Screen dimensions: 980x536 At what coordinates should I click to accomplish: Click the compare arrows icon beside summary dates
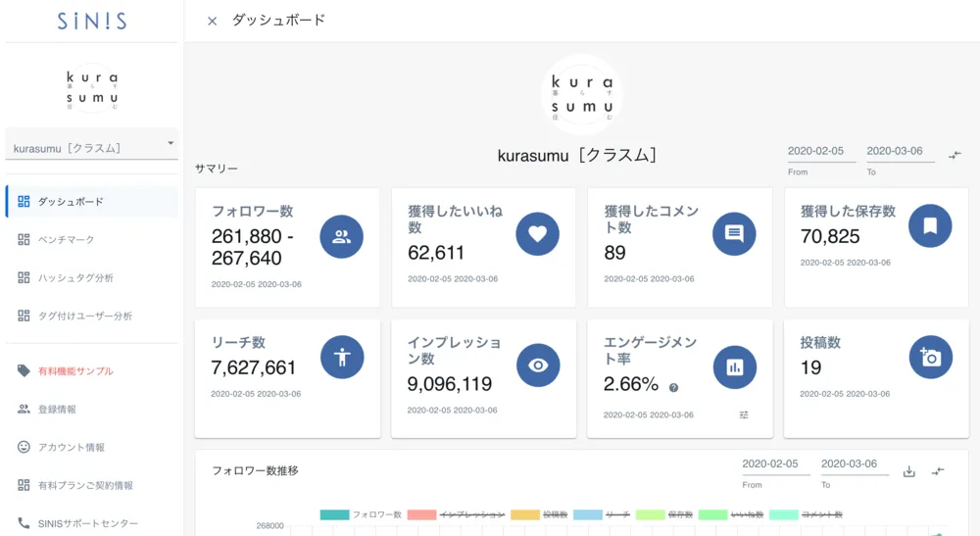[x=955, y=155]
